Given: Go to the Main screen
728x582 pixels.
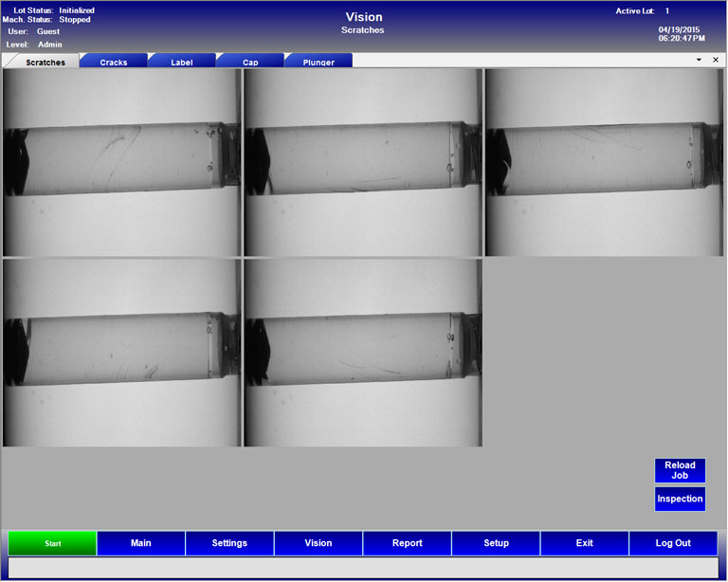Looking at the screenshot, I should coord(141,543).
